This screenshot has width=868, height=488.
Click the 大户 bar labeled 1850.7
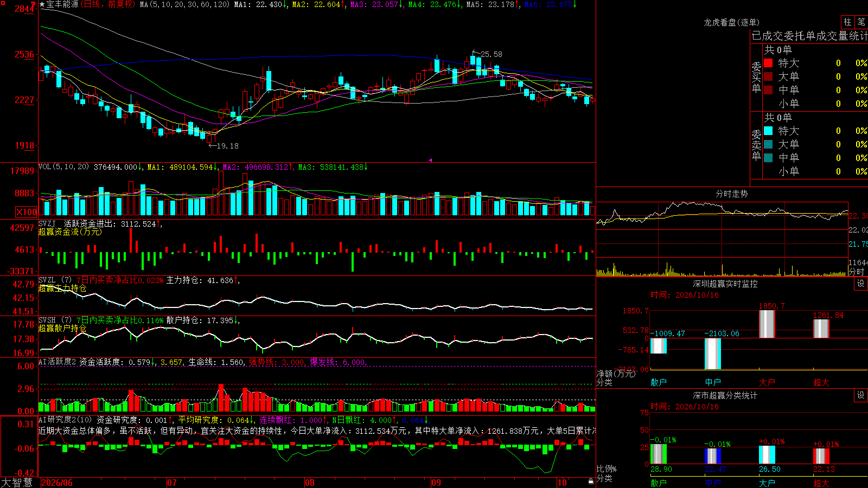[767, 324]
